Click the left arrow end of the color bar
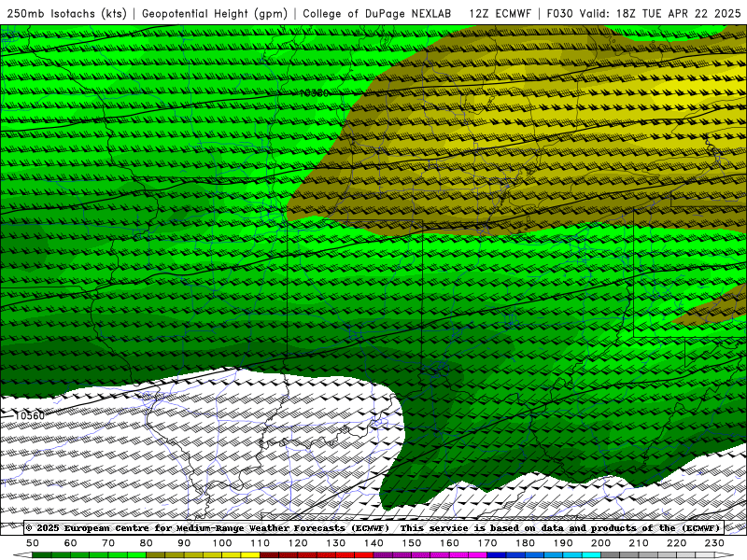The height and width of the screenshot is (560, 747). click(x=22, y=555)
